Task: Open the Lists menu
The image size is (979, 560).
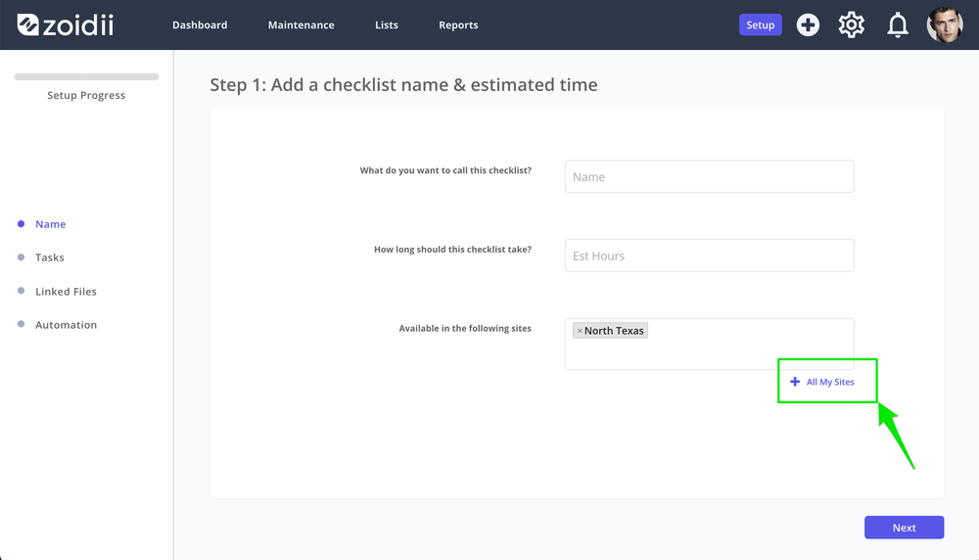Action: click(x=387, y=25)
